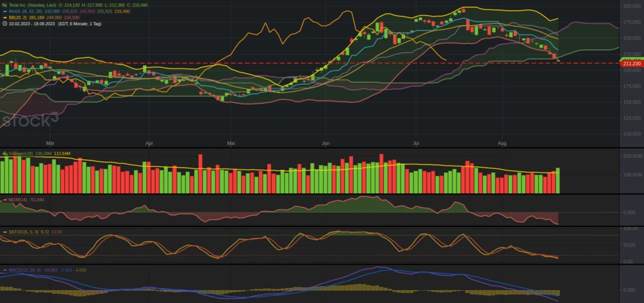Click the 100,00M volume axis label

point(632,175)
